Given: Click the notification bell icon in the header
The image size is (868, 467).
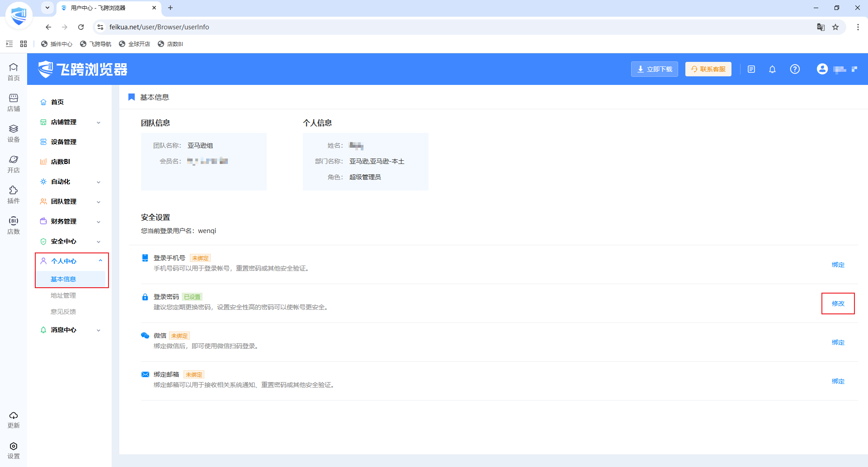Looking at the screenshot, I should (772, 69).
